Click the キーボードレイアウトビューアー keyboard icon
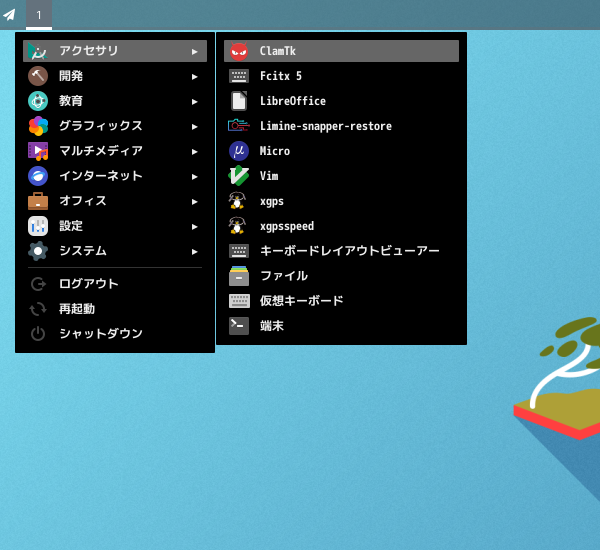This screenshot has width=600, height=550. point(239,251)
